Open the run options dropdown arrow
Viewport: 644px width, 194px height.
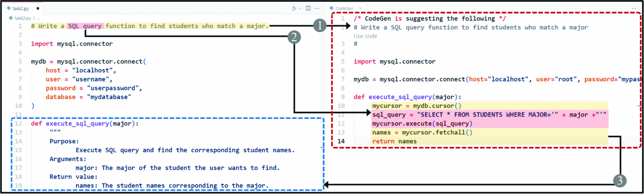[300, 8]
